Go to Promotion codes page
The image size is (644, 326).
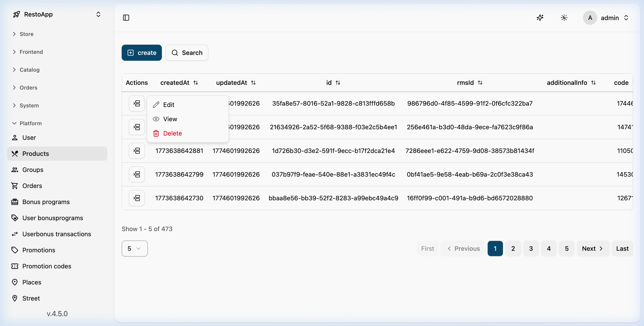47,266
